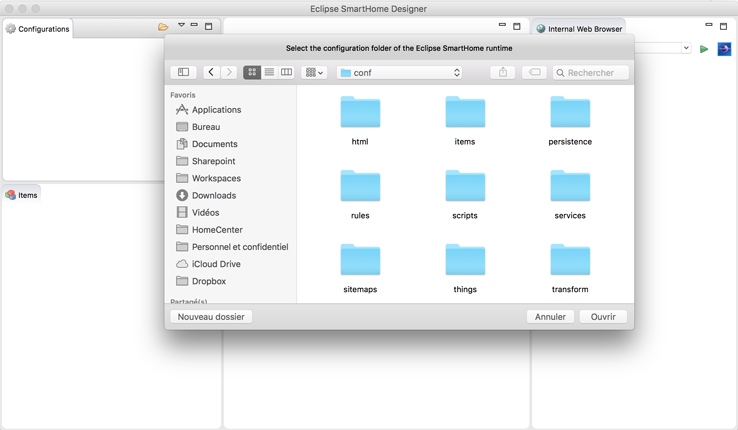Viewport: 738px width, 430px height.
Task: Select Personnel et confidentiel in the sidebar
Action: (x=232, y=247)
